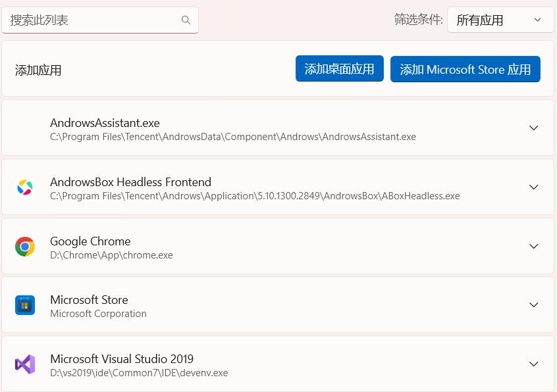Click the 筛选条件 label
Screen dimensions: 557x392
[419, 20]
